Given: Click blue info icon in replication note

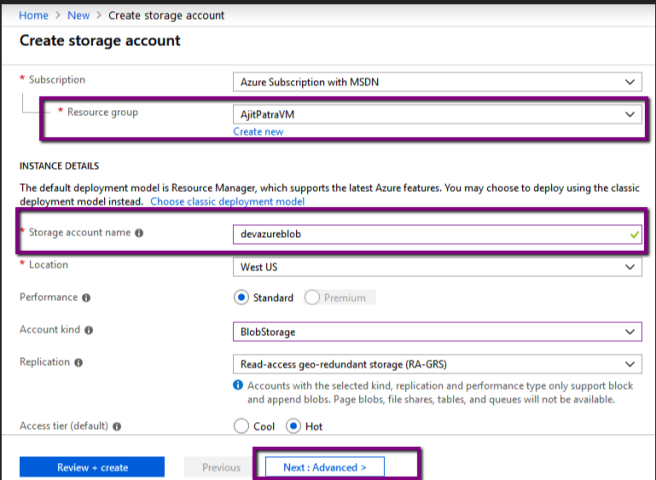Looking at the screenshot, I should [x=237, y=384].
